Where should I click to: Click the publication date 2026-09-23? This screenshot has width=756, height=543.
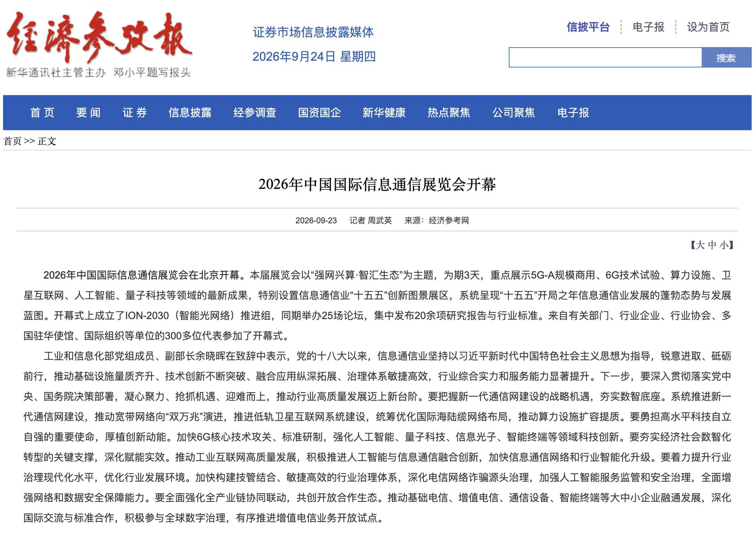click(316, 220)
